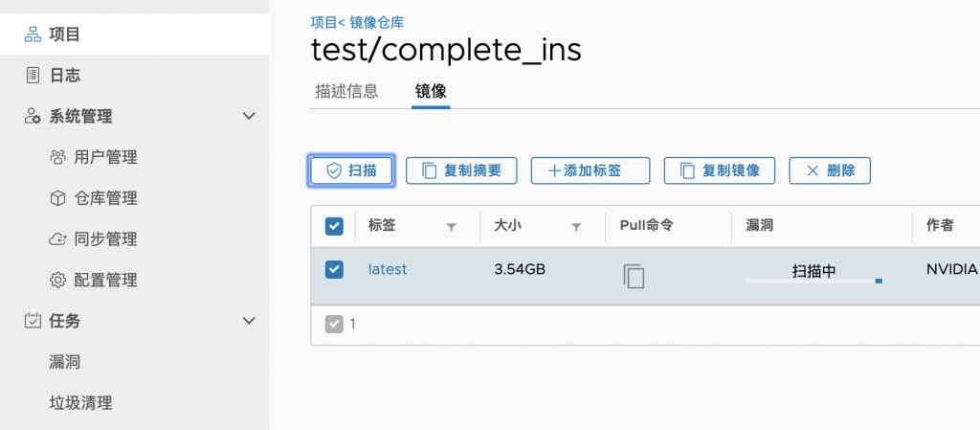Screen dimensions: 980x430
Task: Collapse the 任务 section chevron
Action: point(249,321)
